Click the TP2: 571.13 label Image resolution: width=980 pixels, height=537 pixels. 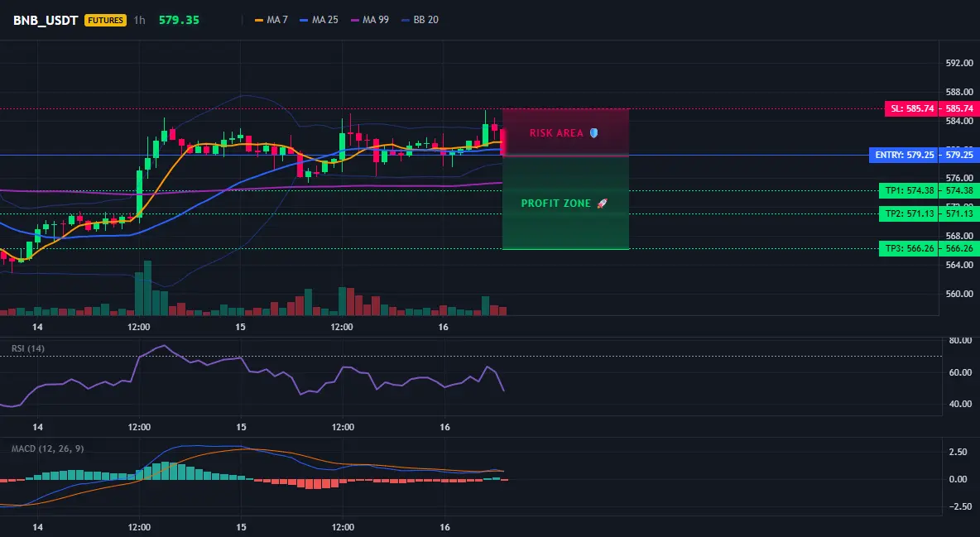909,213
